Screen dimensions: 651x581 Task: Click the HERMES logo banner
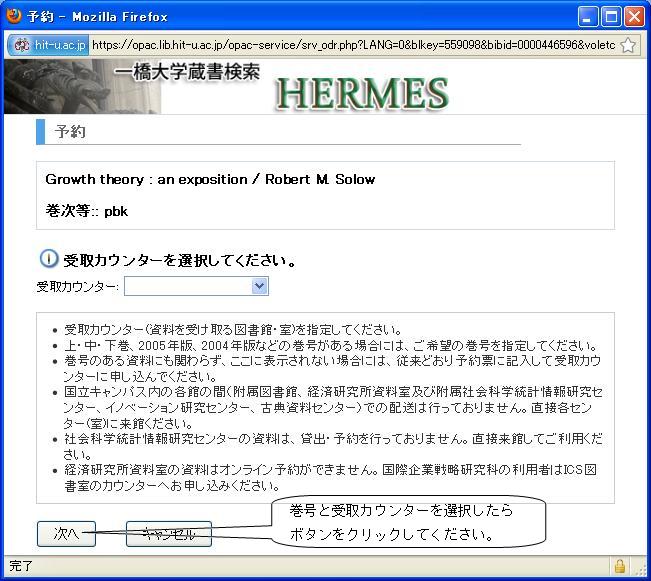tap(362, 93)
